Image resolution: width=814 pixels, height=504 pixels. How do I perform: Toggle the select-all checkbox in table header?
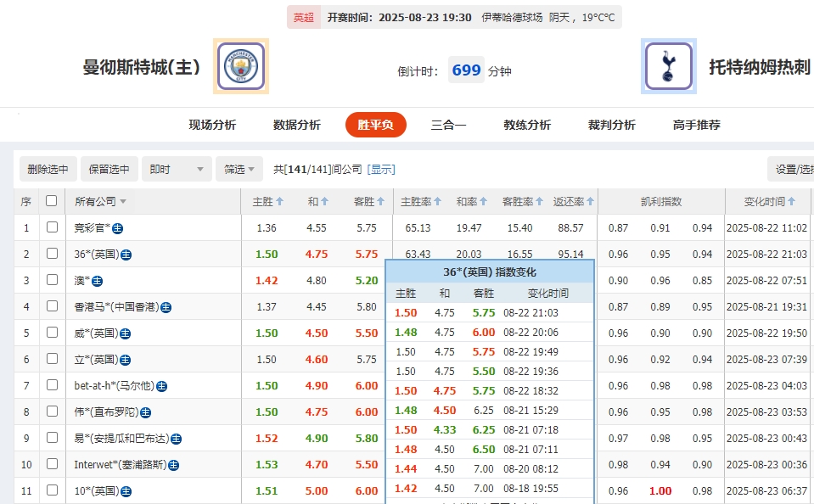pyautogui.click(x=51, y=201)
